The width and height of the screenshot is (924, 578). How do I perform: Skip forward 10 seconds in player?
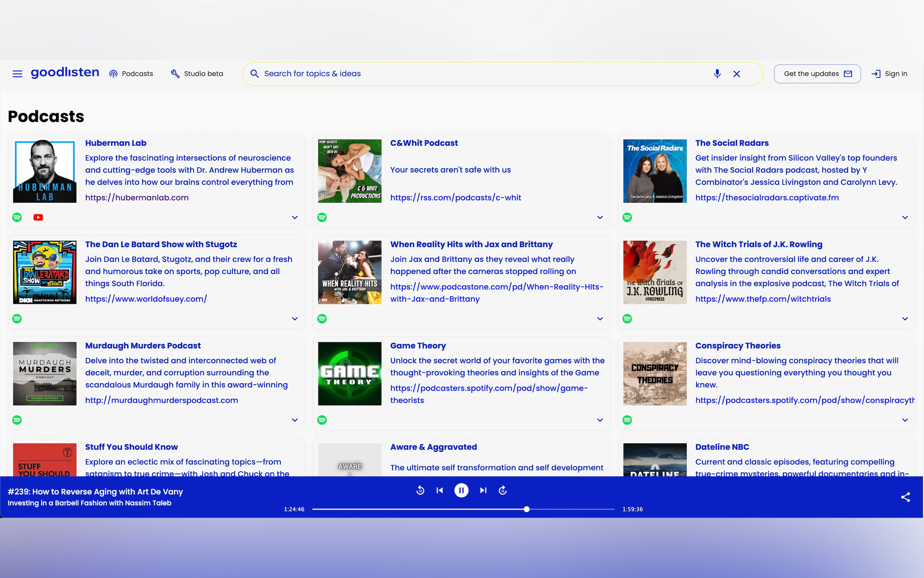tap(503, 490)
